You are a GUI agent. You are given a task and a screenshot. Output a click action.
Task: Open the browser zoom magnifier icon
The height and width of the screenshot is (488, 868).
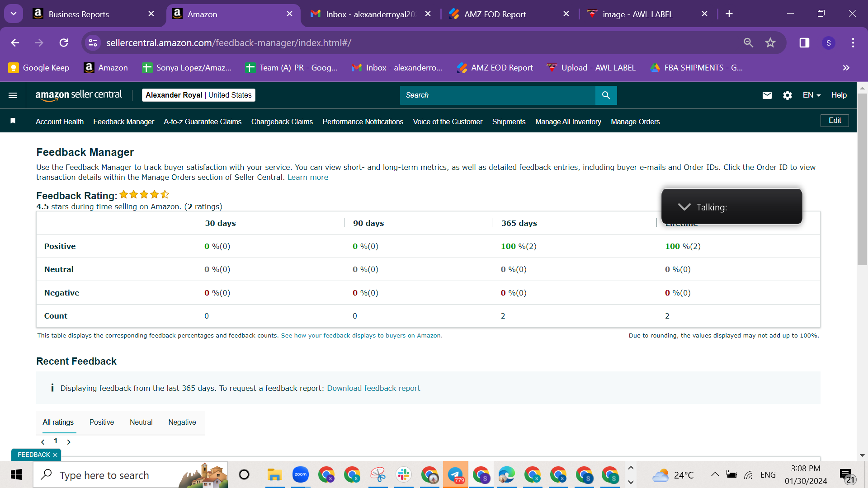pos(748,42)
